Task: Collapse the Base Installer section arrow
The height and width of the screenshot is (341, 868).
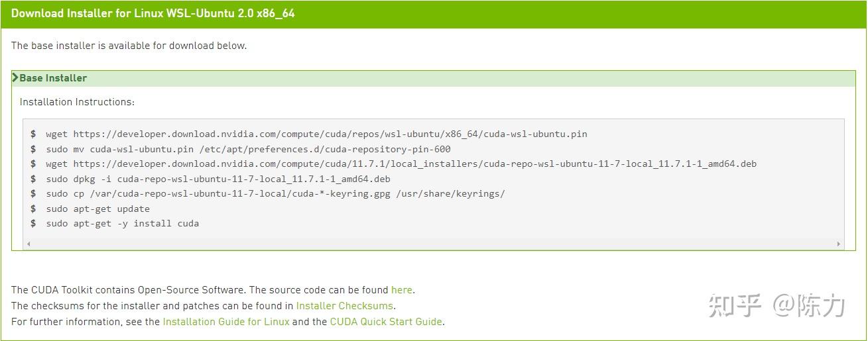Action: [x=15, y=78]
